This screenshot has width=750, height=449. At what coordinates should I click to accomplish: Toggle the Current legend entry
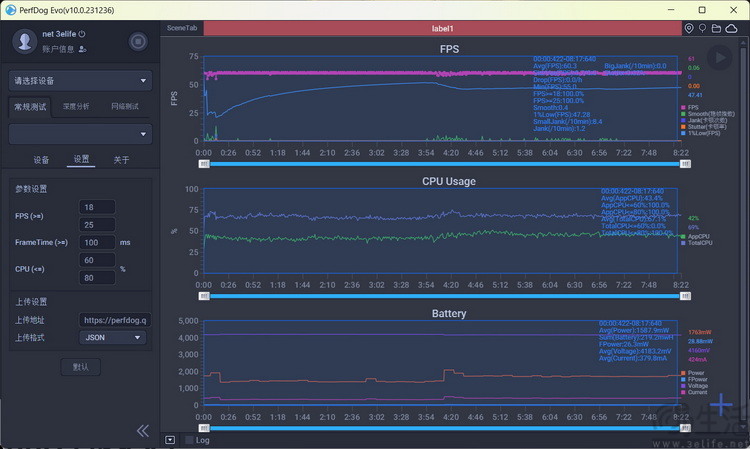(694, 392)
